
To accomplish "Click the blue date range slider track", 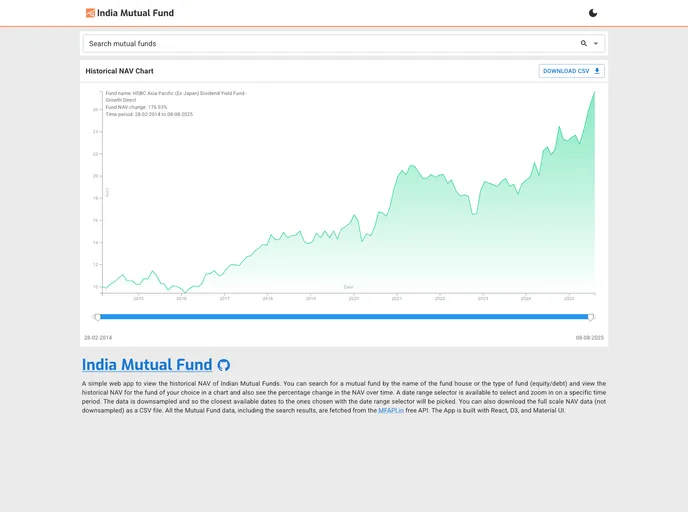I will point(344,317).
